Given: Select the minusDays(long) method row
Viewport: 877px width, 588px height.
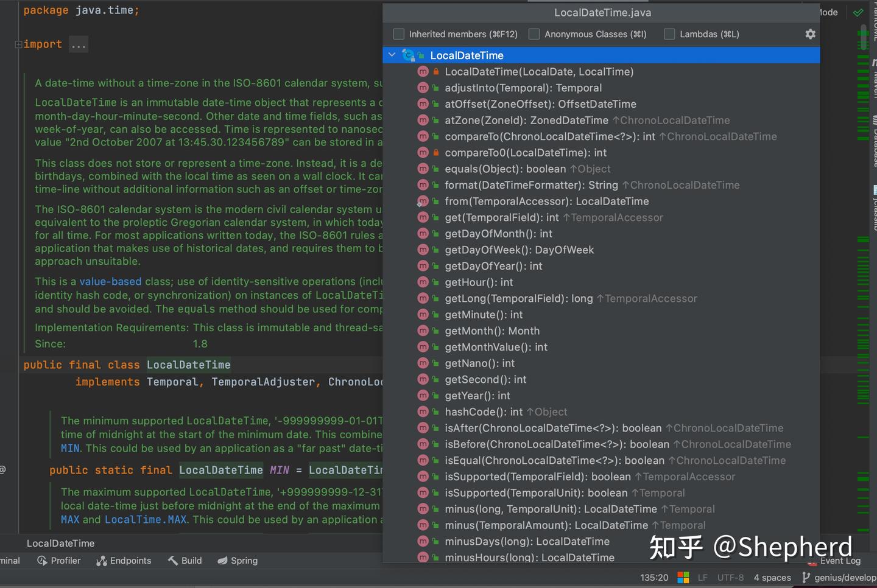Looking at the screenshot, I should [x=602, y=542].
